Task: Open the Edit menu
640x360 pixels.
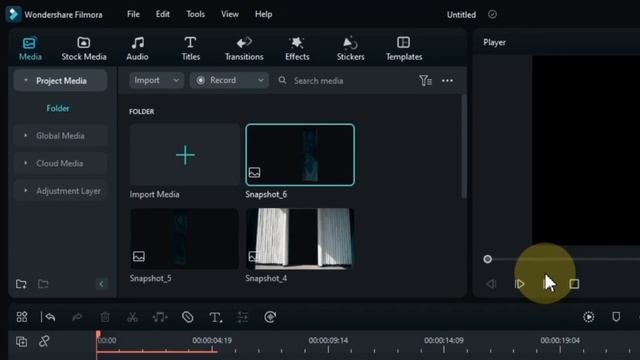Action: click(x=162, y=14)
